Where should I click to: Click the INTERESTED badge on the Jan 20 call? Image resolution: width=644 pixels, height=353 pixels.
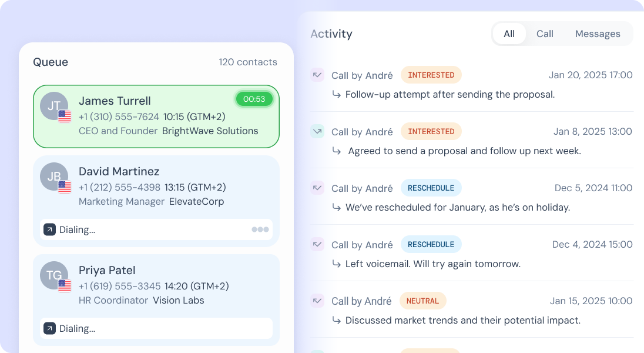431,75
